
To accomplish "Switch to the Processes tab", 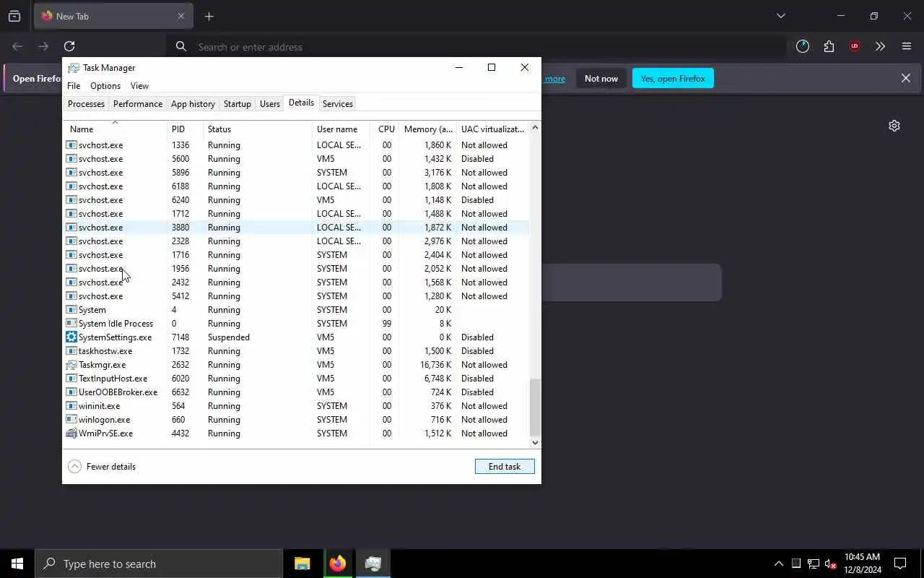I will (86, 104).
